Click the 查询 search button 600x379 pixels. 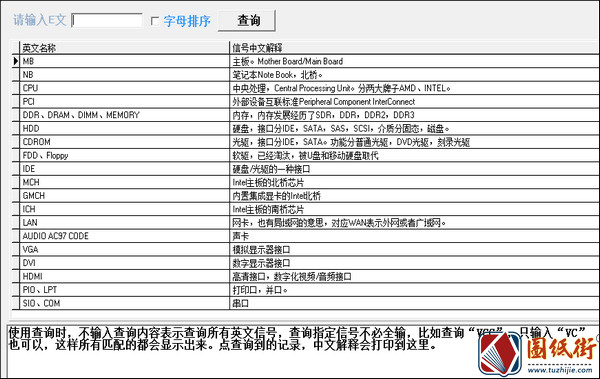click(x=246, y=21)
